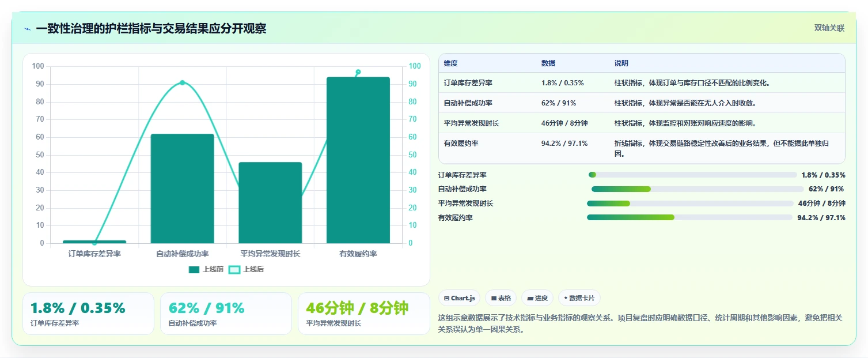The image size is (868, 358).
Task: Click the footer note starting 这组示意数据展示了
Action: point(640,324)
